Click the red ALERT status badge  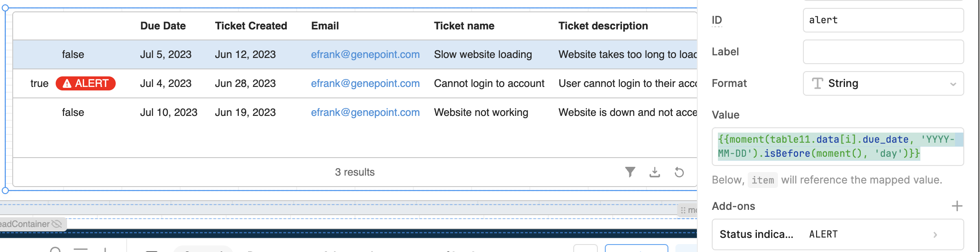[85, 83]
